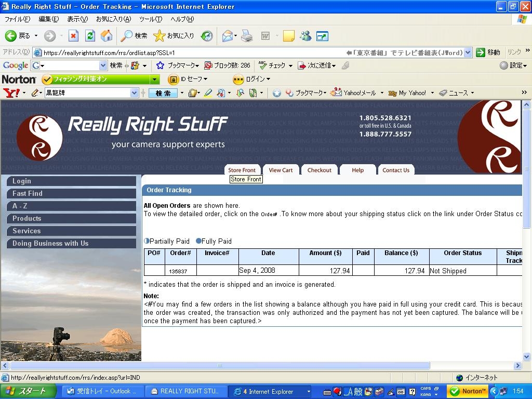
Task: Open the Tools menu (ツール)
Action: point(151,19)
